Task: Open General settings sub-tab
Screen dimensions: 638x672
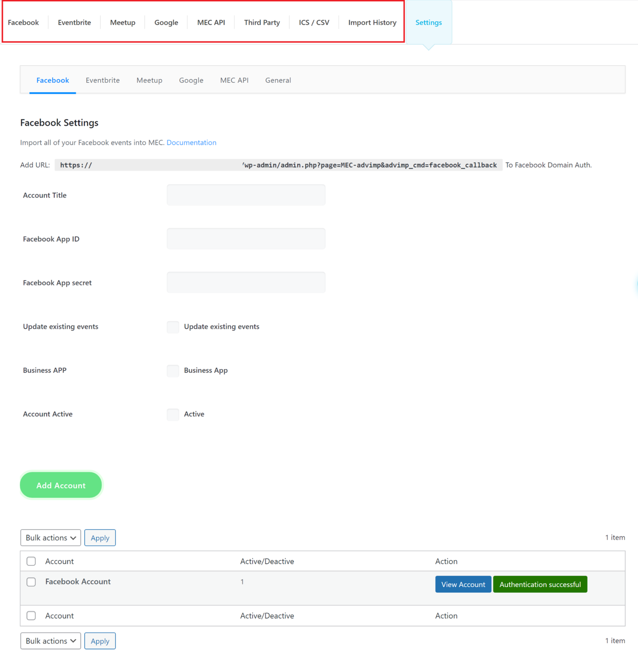Action: coord(278,80)
